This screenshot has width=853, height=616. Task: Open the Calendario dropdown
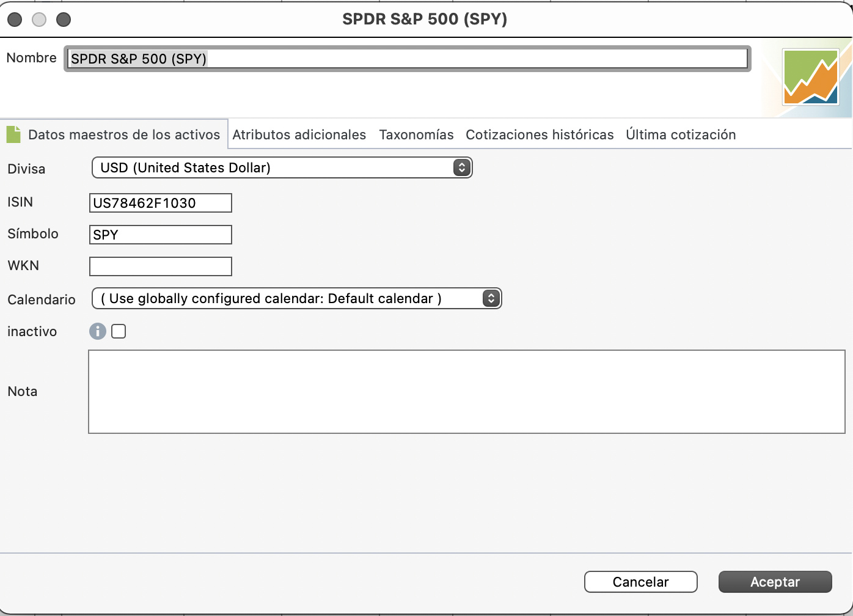(x=297, y=298)
